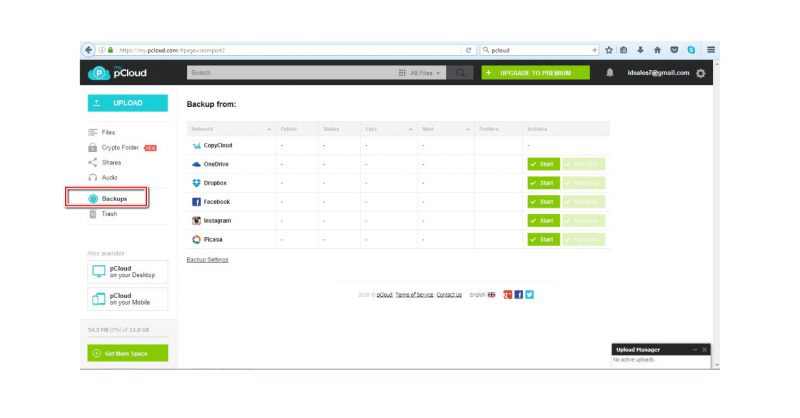Open account settings gear icon
The image size is (800, 418).
701,73
